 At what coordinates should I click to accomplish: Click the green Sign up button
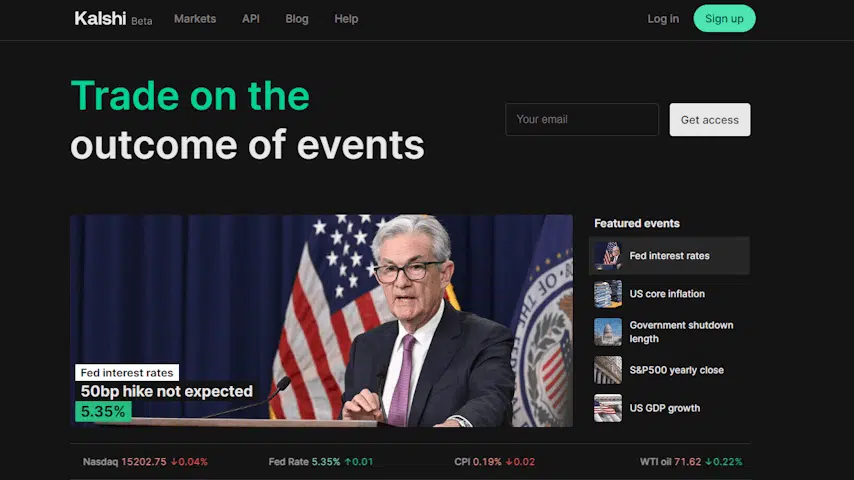coord(724,19)
